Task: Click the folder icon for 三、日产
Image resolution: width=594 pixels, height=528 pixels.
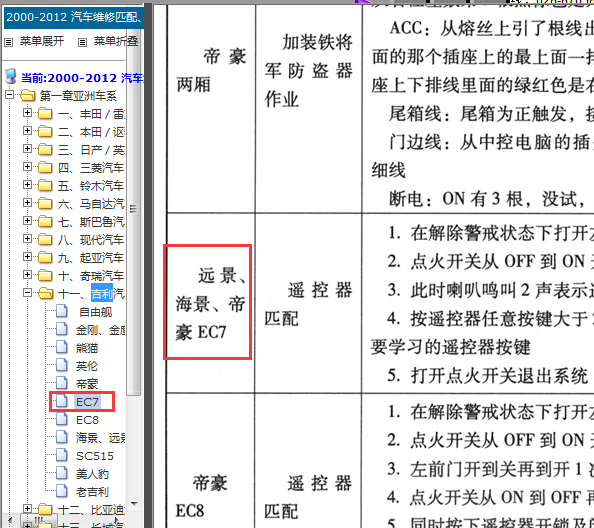Action: tap(45, 149)
